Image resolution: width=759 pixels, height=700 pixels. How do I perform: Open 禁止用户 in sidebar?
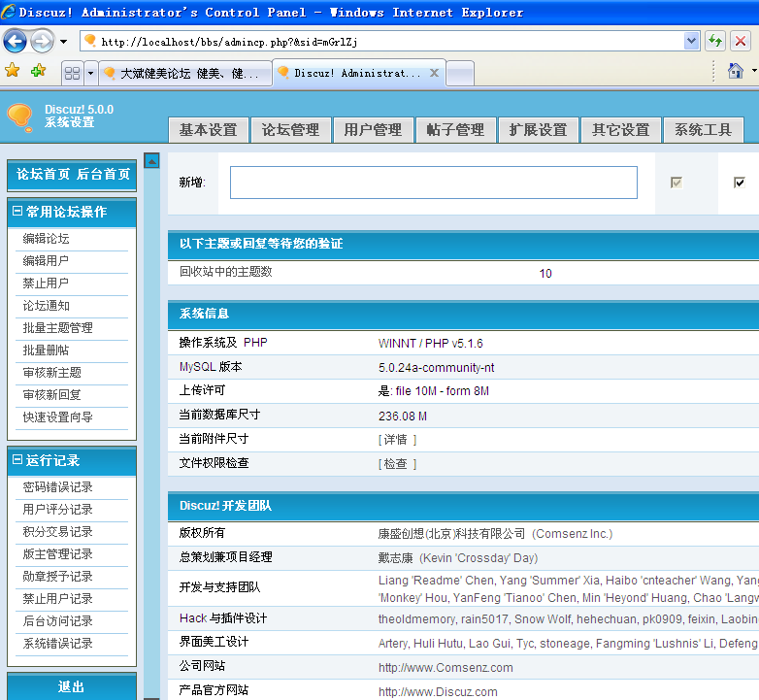coord(46,283)
